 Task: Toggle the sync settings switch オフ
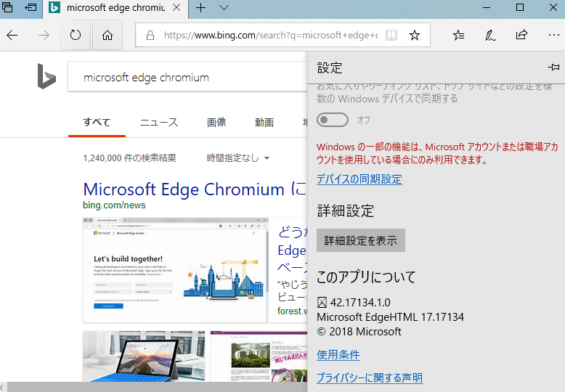pos(332,120)
